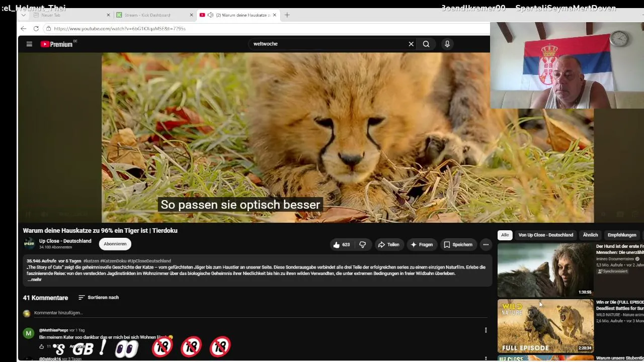Open the Fragen AI ask button

click(x=422, y=245)
